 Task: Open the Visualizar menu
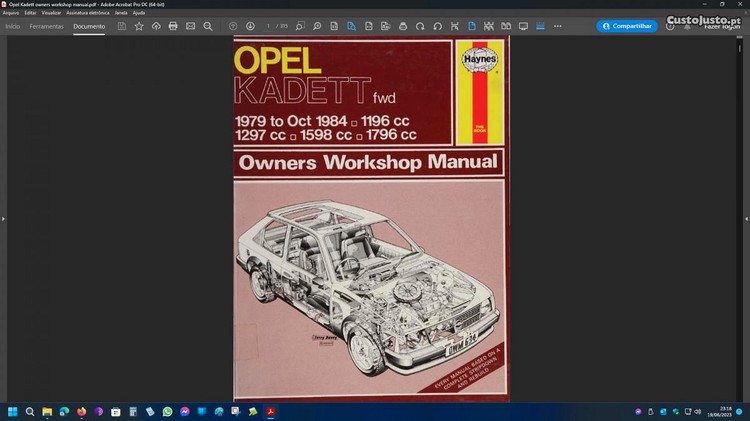pyautogui.click(x=51, y=13)
